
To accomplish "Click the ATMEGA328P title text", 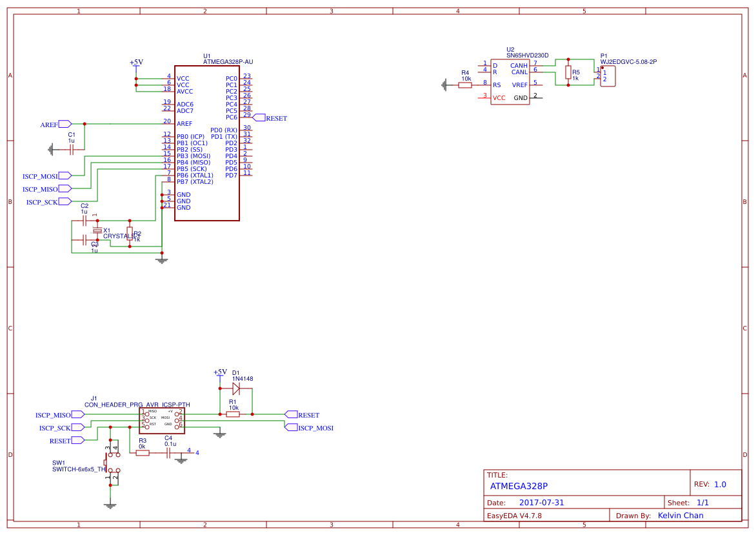I will (x=519, y=486).
